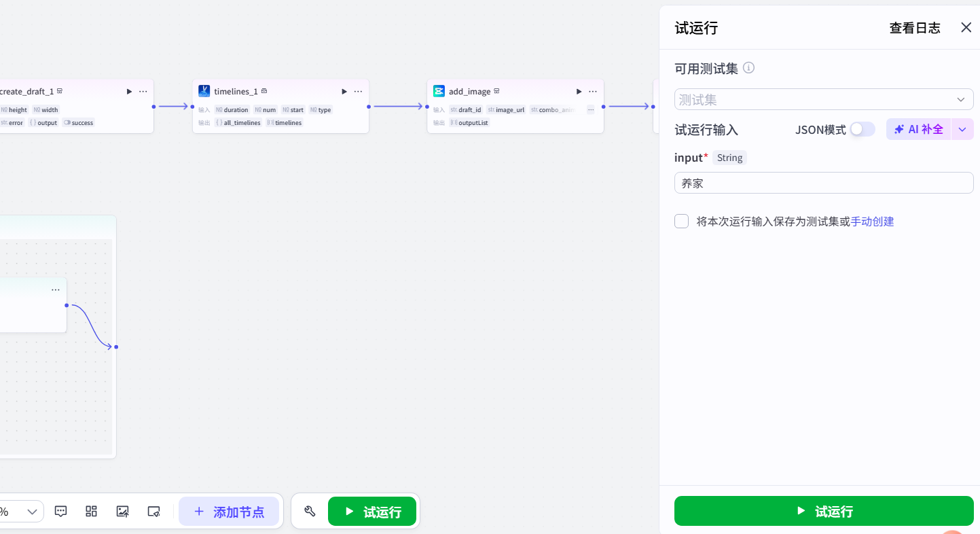Viewport: 980px width, 534px height.
Task: Click 查看日志 at panel top
Action: pos(915,28)
